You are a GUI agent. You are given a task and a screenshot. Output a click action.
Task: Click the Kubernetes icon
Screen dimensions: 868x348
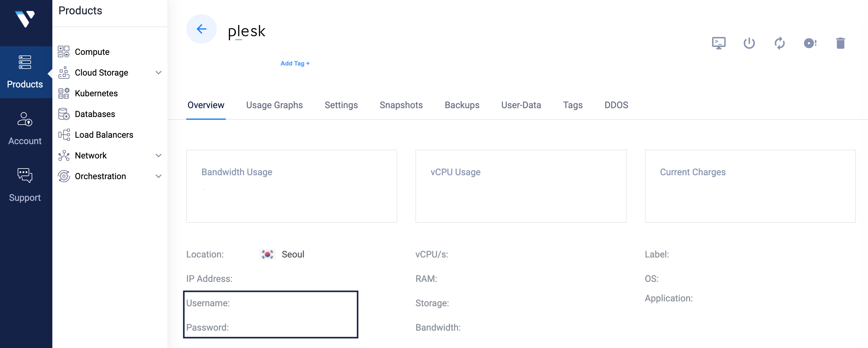click(64, 93)
